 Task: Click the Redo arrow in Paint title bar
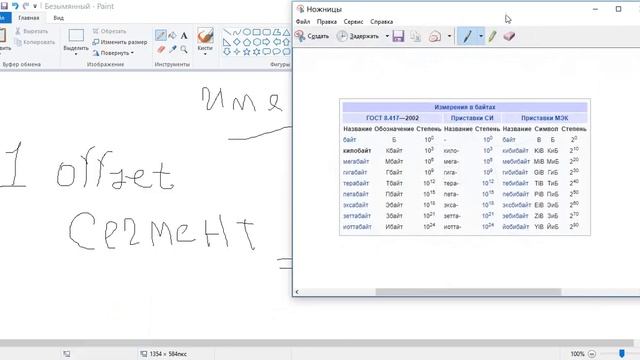point(26,6)
